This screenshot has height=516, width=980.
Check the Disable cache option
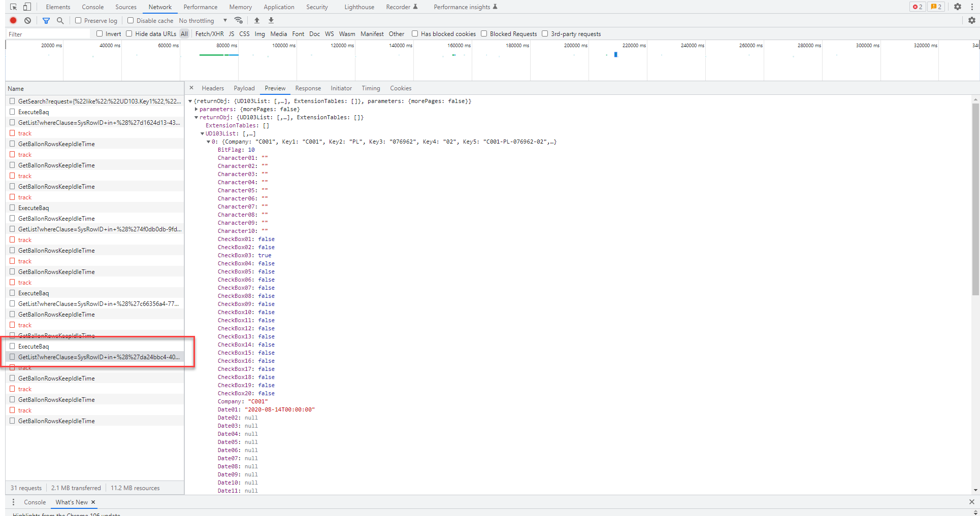[130, 20]
